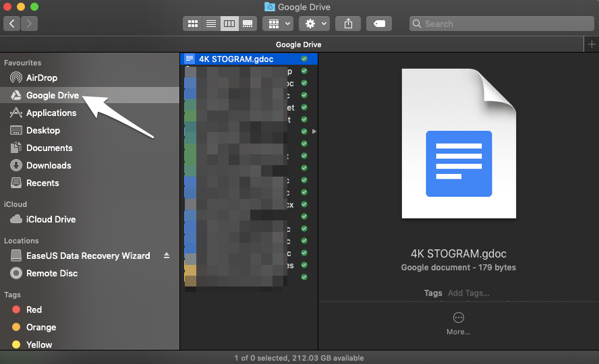Click the Google Drive triangle icon in sidebar
599x364 pixels.
16,95
